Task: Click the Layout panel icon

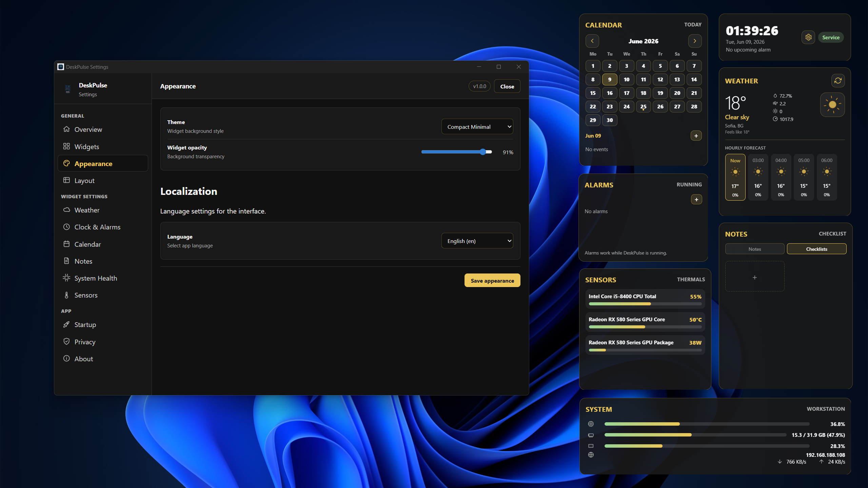Action: [x=66, y=180]
